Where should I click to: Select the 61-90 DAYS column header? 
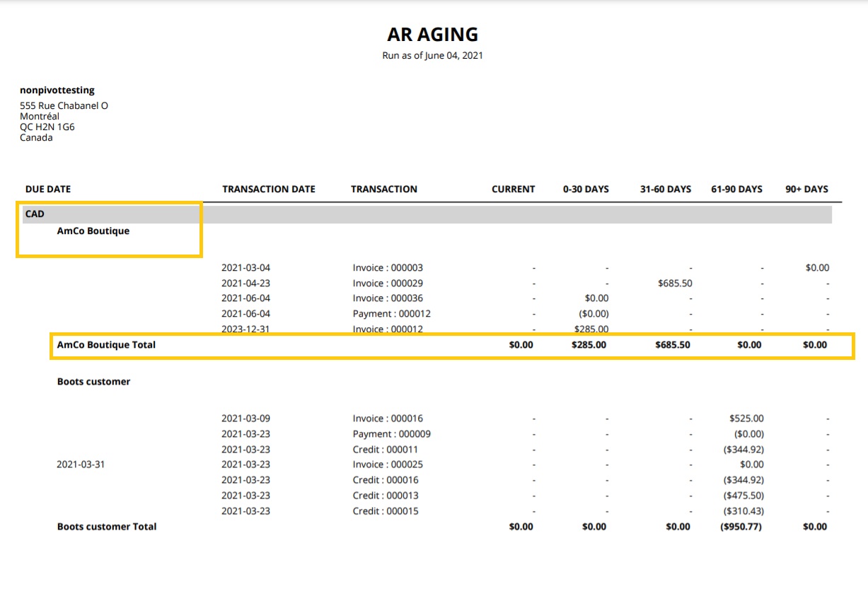click(737, 189)
